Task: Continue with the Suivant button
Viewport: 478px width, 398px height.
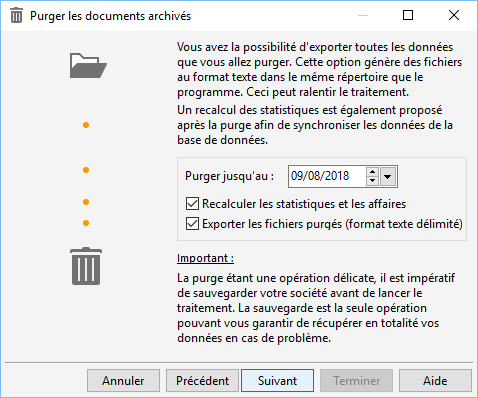Action: point(277,380)
